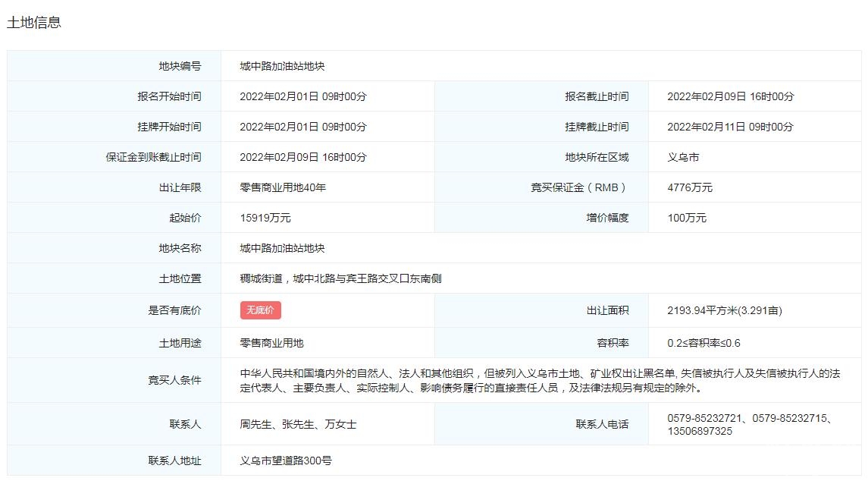Click the 联系人电话 phone numbers

pos(749,424)
